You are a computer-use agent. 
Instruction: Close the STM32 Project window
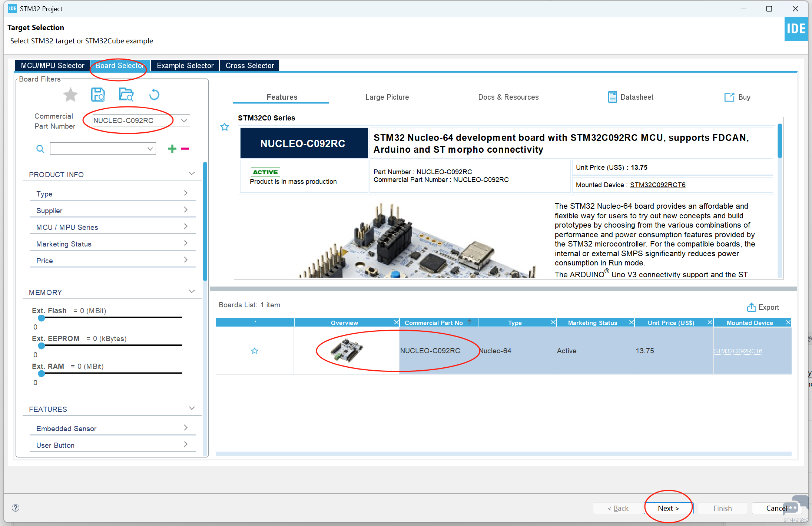click(795, 9)
